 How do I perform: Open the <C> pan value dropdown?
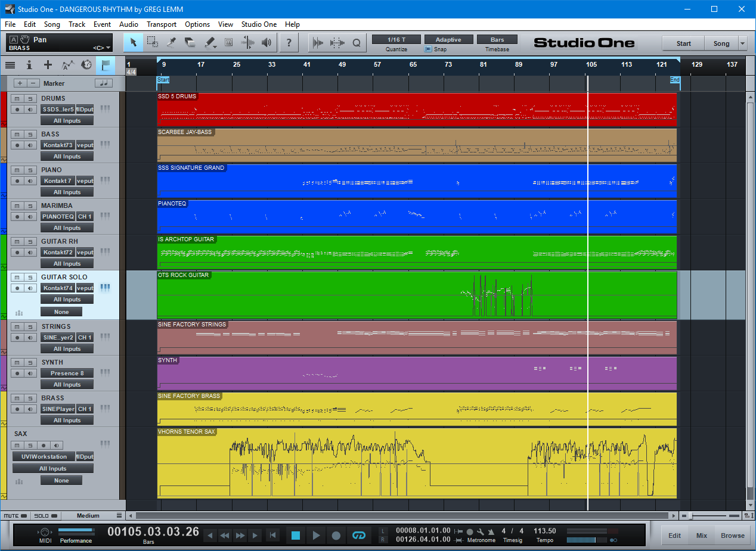[102, 48]
